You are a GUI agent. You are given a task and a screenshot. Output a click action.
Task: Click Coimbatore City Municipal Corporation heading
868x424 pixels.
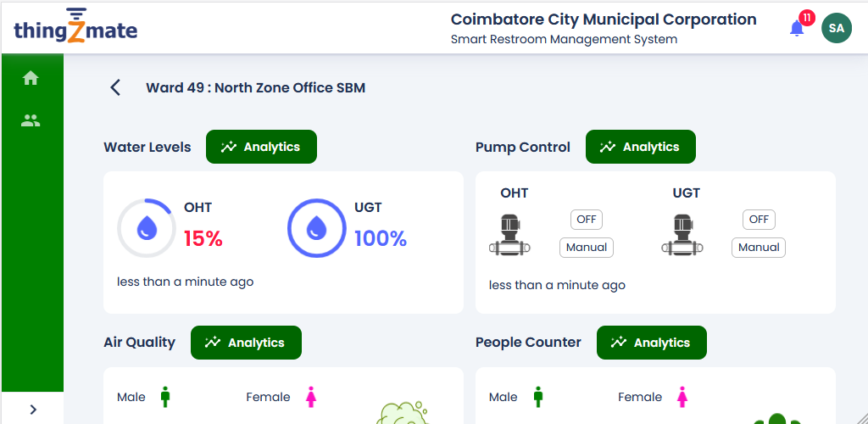click(604, 20)
